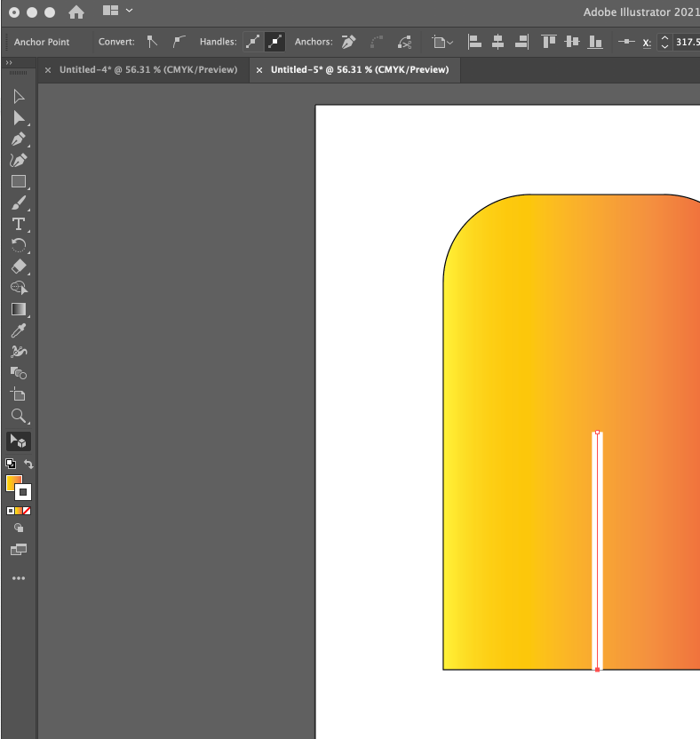Screen dimensions: 700x739
Task: Expand the toolbar collapse arrows
Action: (x=9, y=63)
